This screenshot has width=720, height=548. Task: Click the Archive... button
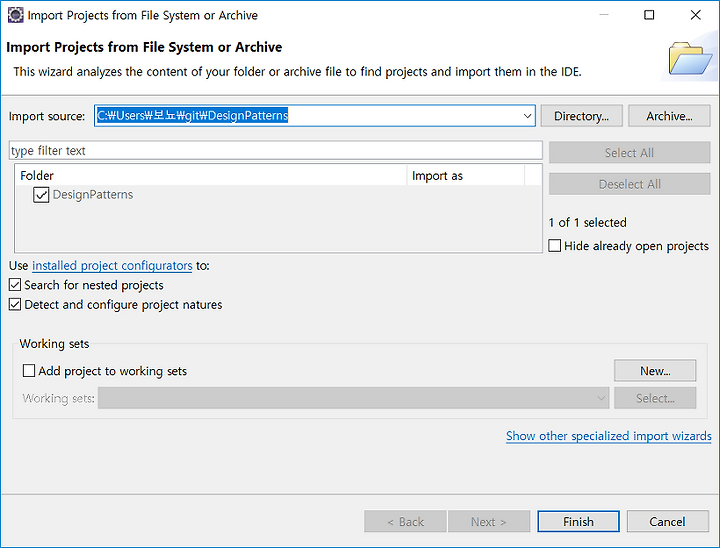click(669, 116)
